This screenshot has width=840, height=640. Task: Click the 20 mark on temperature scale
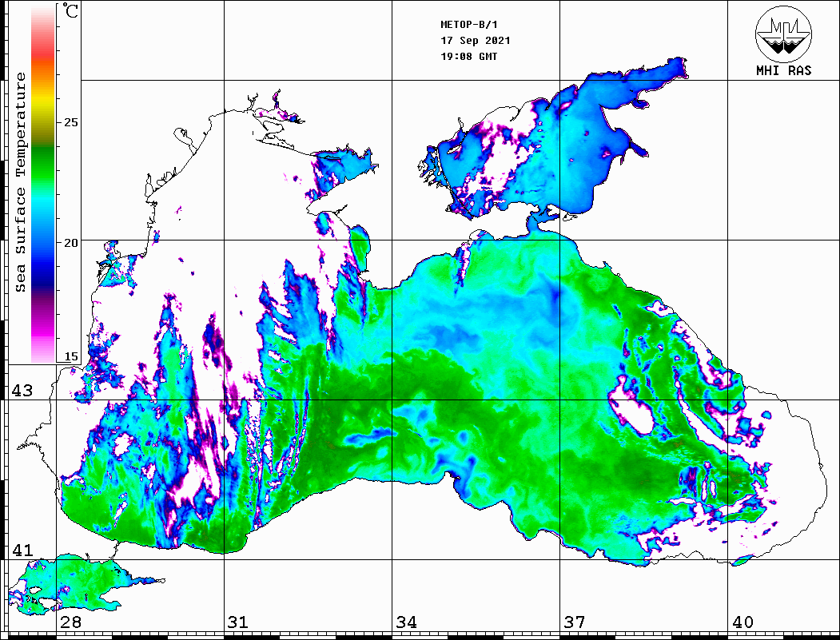[72, 242]
